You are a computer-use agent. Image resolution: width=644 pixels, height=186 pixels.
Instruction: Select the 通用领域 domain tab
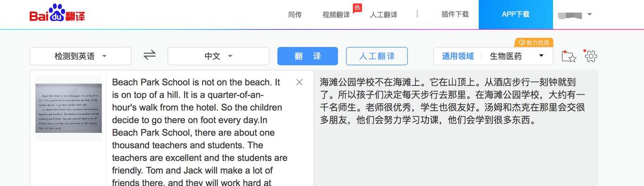(x=458, y=56)
